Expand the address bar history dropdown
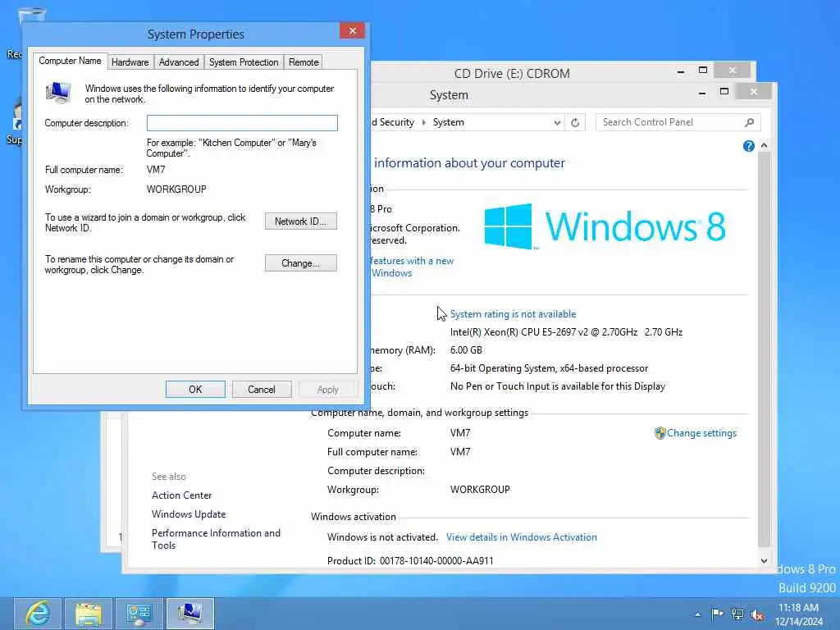The width and height of the screenshot is (840, 630). 557,123
